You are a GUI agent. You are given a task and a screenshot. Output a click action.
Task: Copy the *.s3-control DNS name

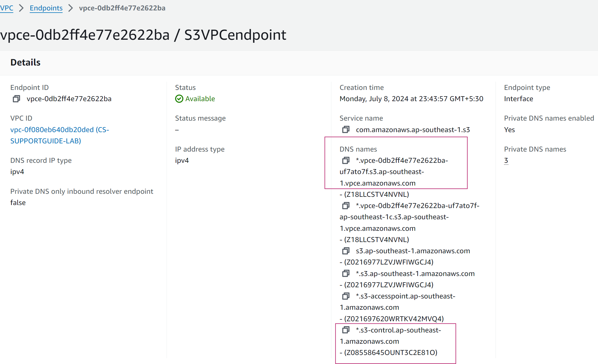click(x=346, y=330)
